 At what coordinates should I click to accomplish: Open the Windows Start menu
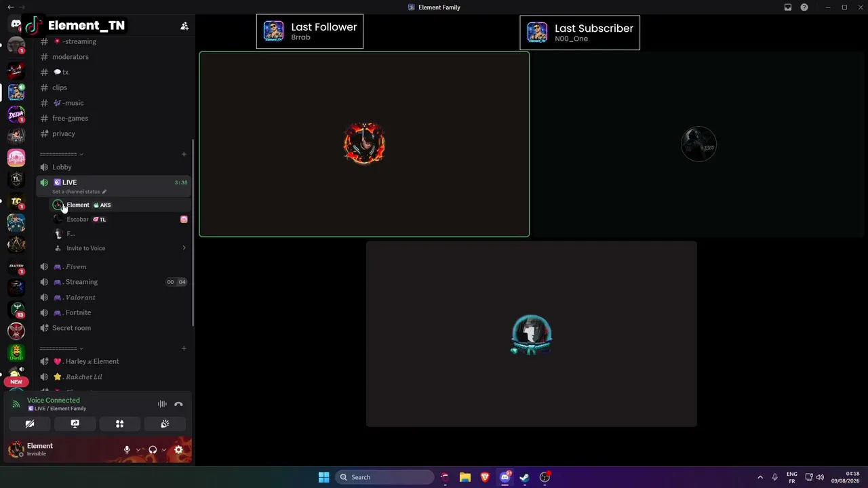[323, 477]
